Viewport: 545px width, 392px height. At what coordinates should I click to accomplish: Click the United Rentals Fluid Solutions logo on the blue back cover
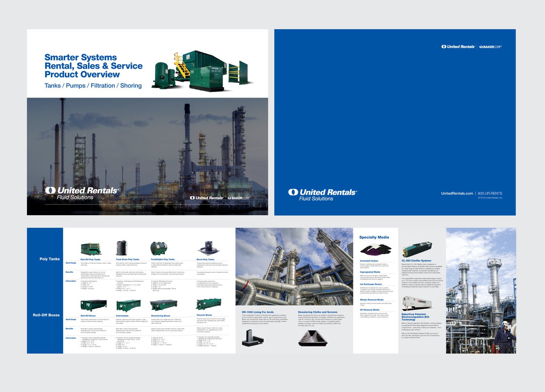(323, 195)
